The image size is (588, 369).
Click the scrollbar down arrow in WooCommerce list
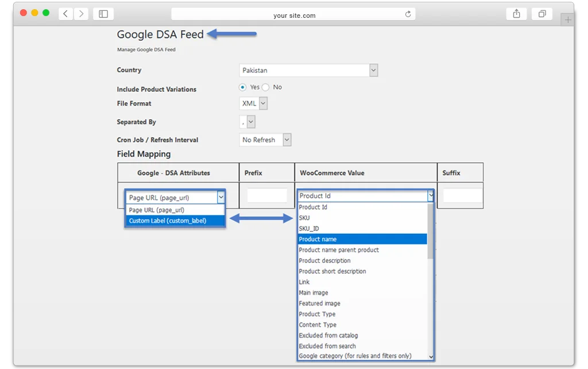[x=431, y=356]
